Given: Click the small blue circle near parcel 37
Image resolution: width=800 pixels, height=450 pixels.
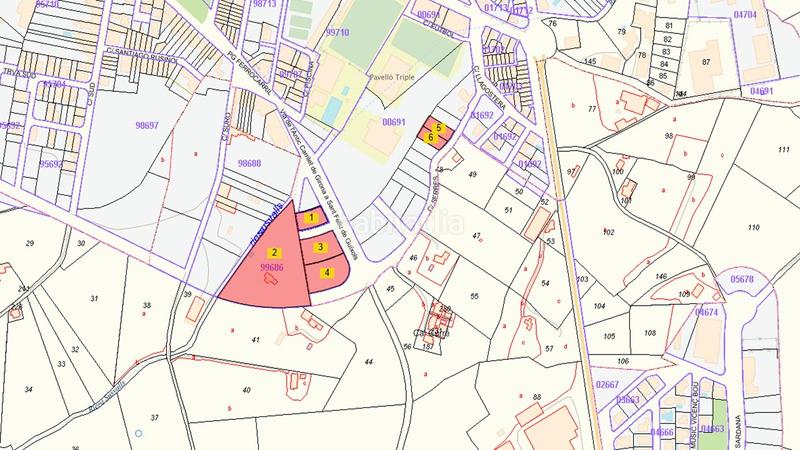Looking at the screenshot, I should point(139,433).
